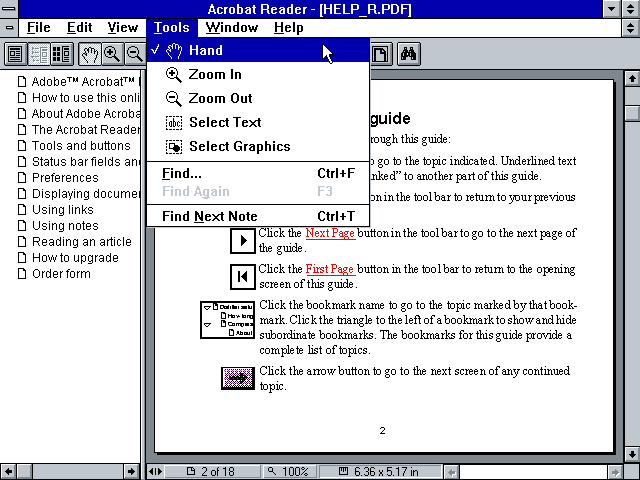Screen dimensions: 640x480
Task: Select bookmarks and page view button
Action: (39, 54)
